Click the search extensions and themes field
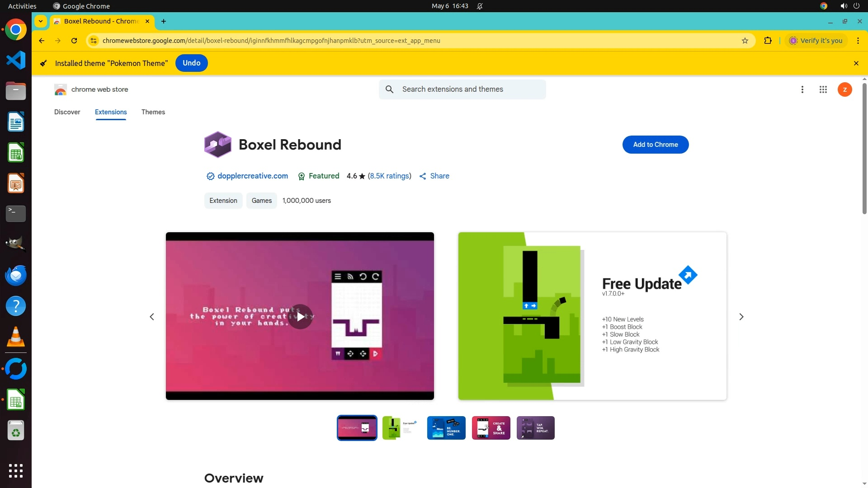The height and width of the screenshot is (488, 868). click(470, 89)
